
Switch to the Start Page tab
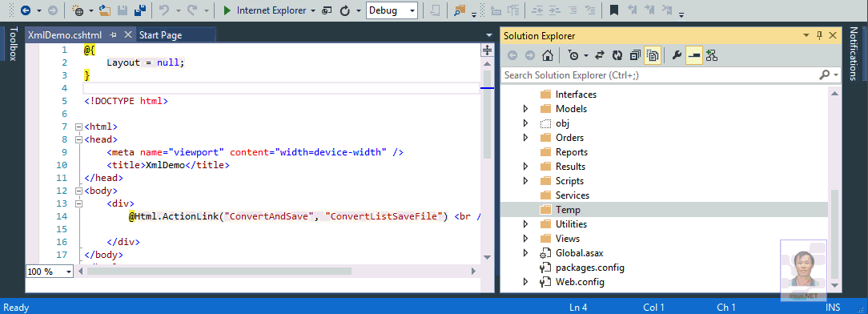pyautogui.click(x=160, y=35)
